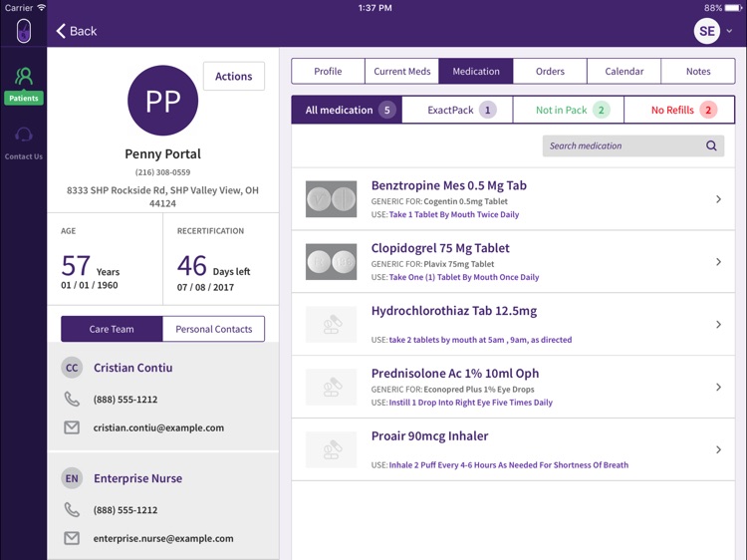Open the Contact Us headset icon
Viewport: 747px width, 560px height.
coord(23,135)
